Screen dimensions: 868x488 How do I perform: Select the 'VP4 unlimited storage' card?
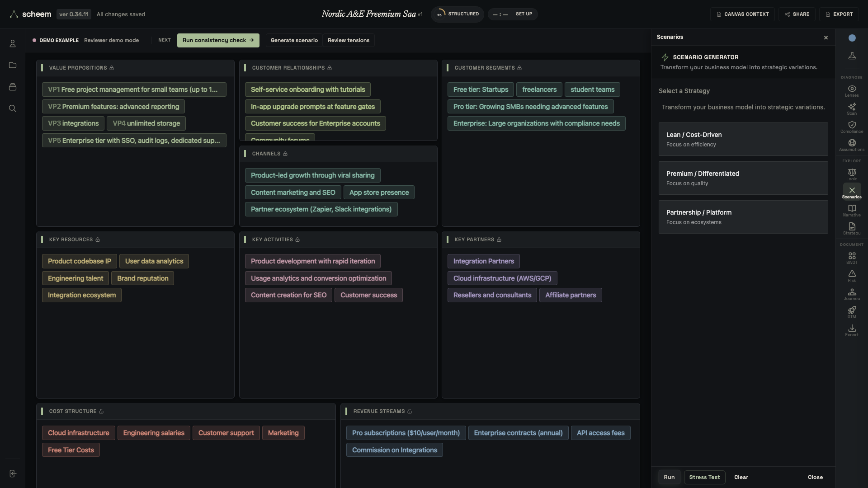click(146, 123)
